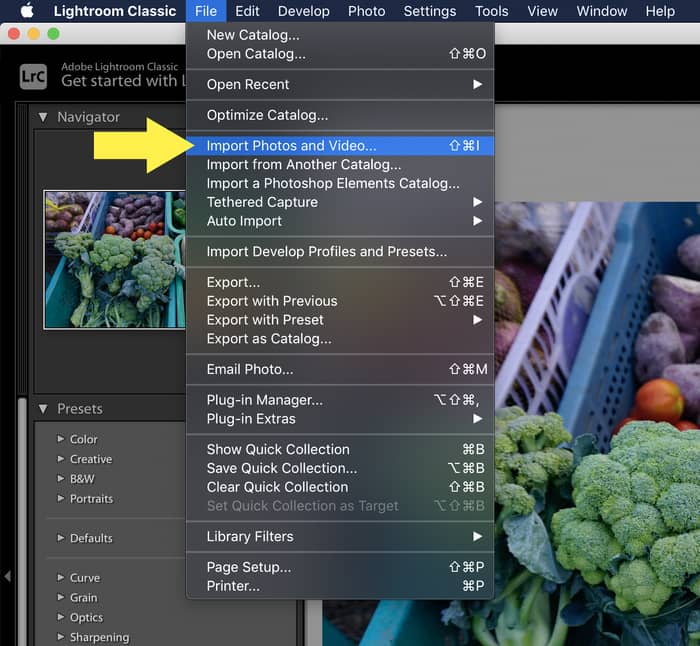This screenshot has height=646, width=700.
Task: Expand the Optics presets group
Action: tap(61, 617)
